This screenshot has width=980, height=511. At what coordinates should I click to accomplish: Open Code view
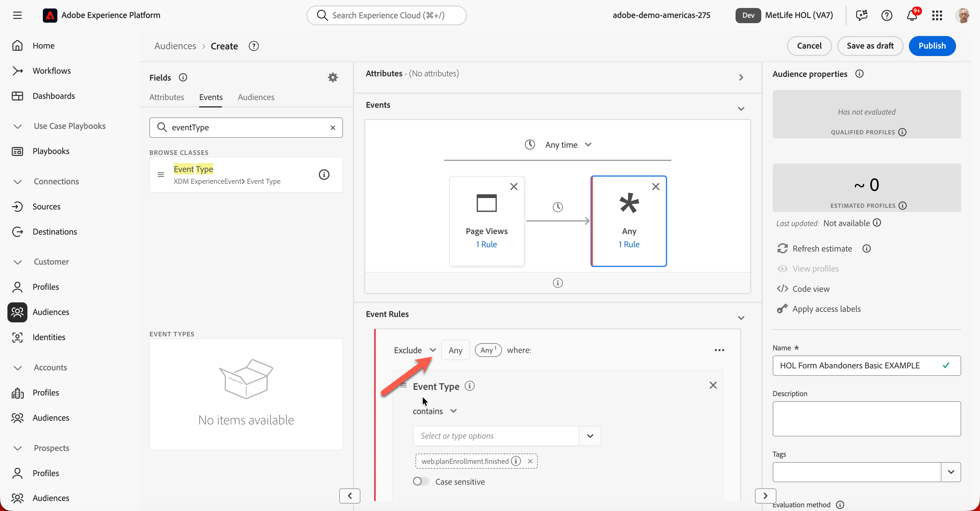[x=803, y=289]
